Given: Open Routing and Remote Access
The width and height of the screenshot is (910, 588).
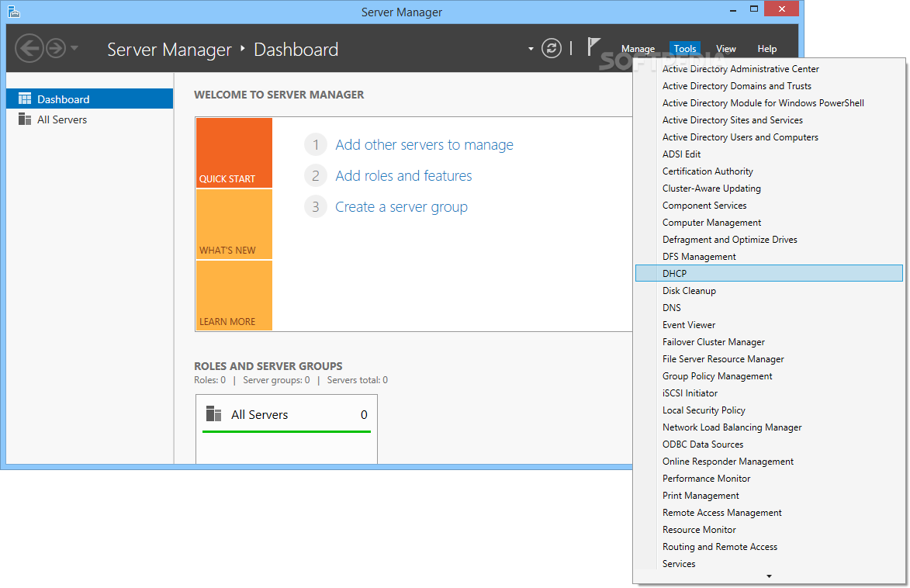Looking at the screenshot, I should pyautogui.click(x=769, y=547).
